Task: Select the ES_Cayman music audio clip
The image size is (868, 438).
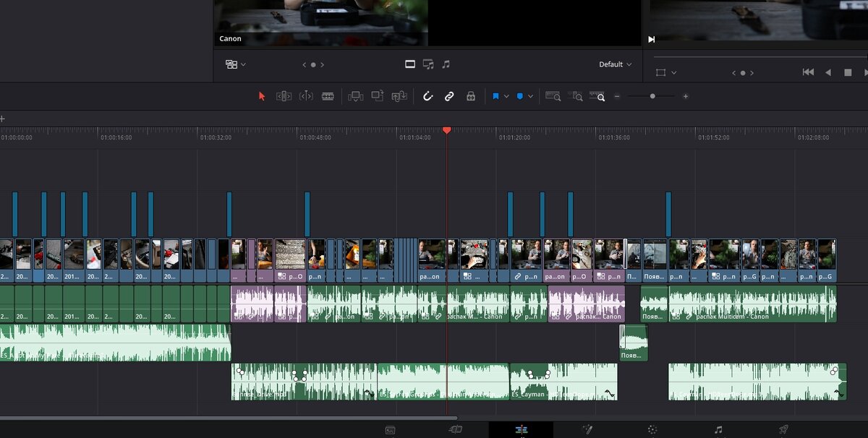Action: [563, 382]
